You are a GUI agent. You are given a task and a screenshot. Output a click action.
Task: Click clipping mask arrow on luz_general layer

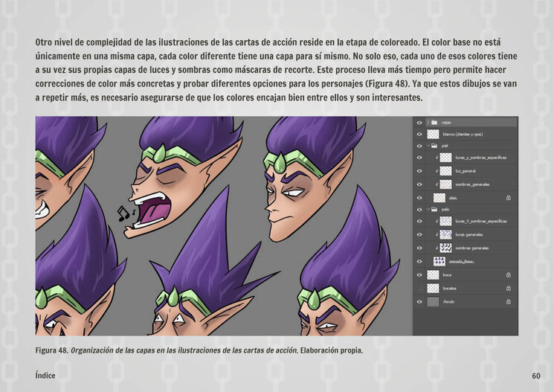click(437, 171)
